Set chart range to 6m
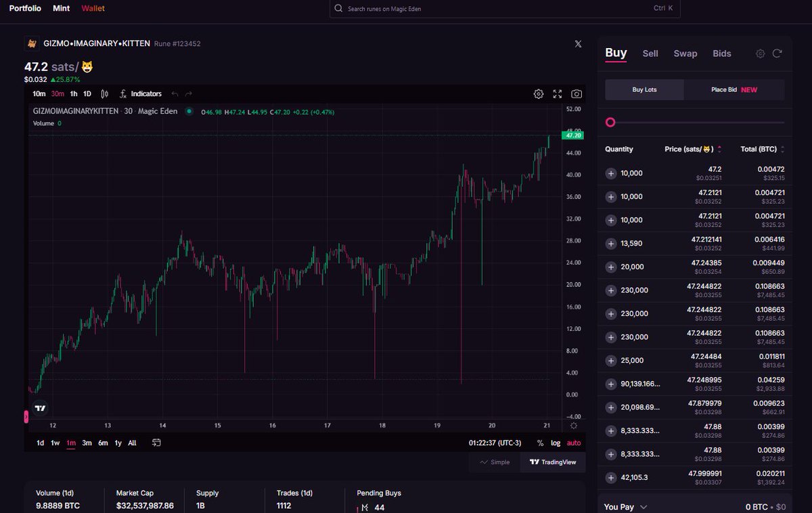The image size is (812, 513). click(x=103, y=443)
